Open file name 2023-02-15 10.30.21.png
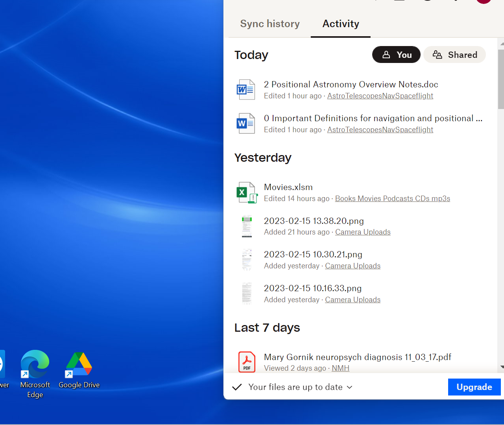Image resolution: width=504 pixels, height=425 pixels. (x=313, y=254)
